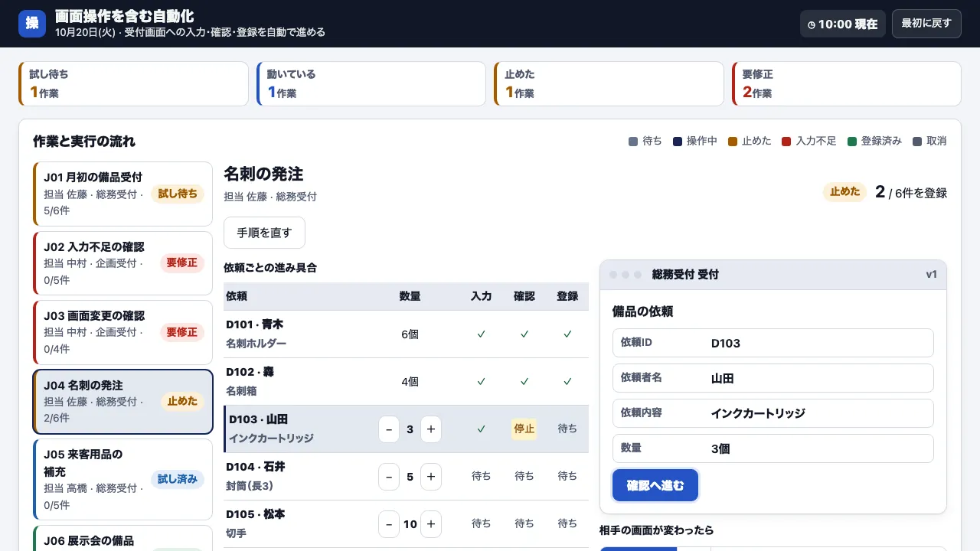Click the clock icon beside 10:00 現在
980x551 pixels.
click(x=812, y=24)
